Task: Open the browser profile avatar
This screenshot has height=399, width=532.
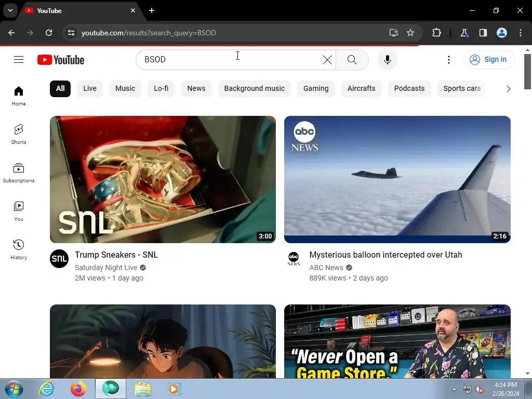Action: click(502, 33)
